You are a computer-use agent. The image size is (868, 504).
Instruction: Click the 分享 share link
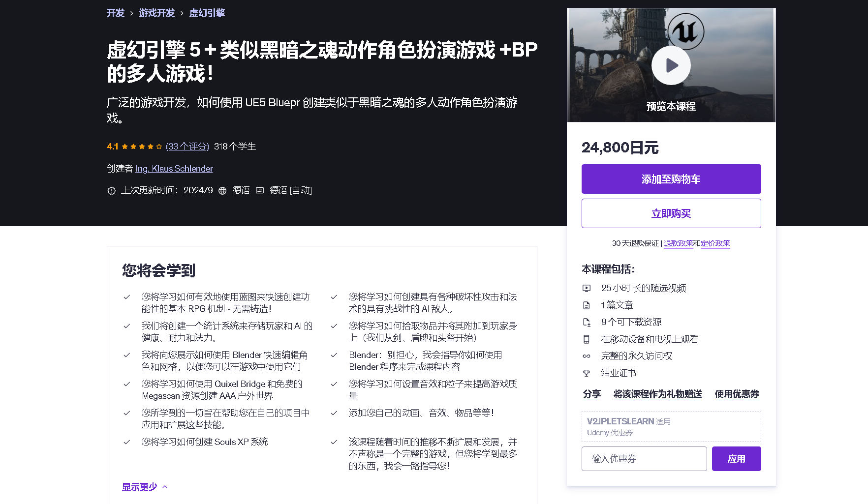click(x=592, y=394)
